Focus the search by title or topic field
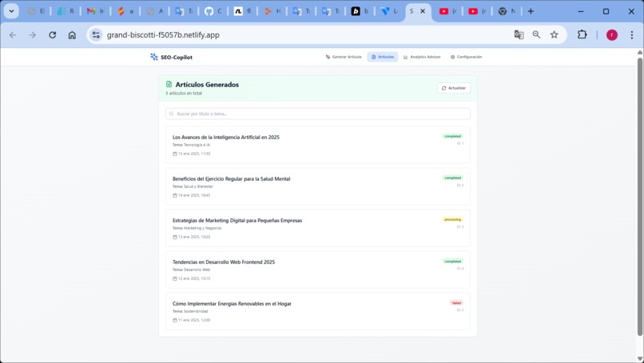Screen dimensions: 644x363 point(318,114)
